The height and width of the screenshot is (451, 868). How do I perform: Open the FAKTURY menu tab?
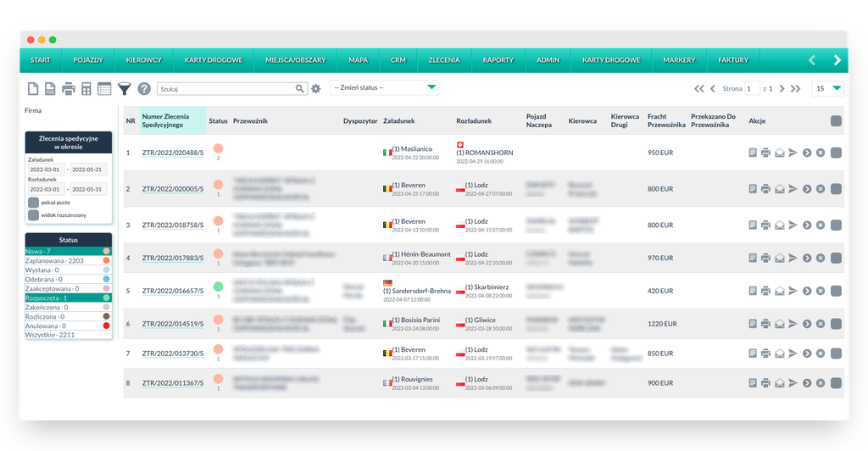point(733,60)
